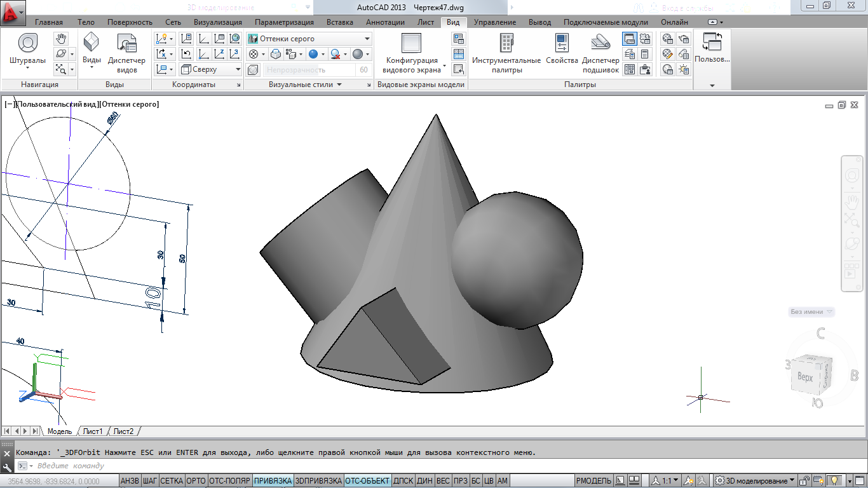Click the SteeringWheels (Штурвалы) icon

click(x=27, y=44)
